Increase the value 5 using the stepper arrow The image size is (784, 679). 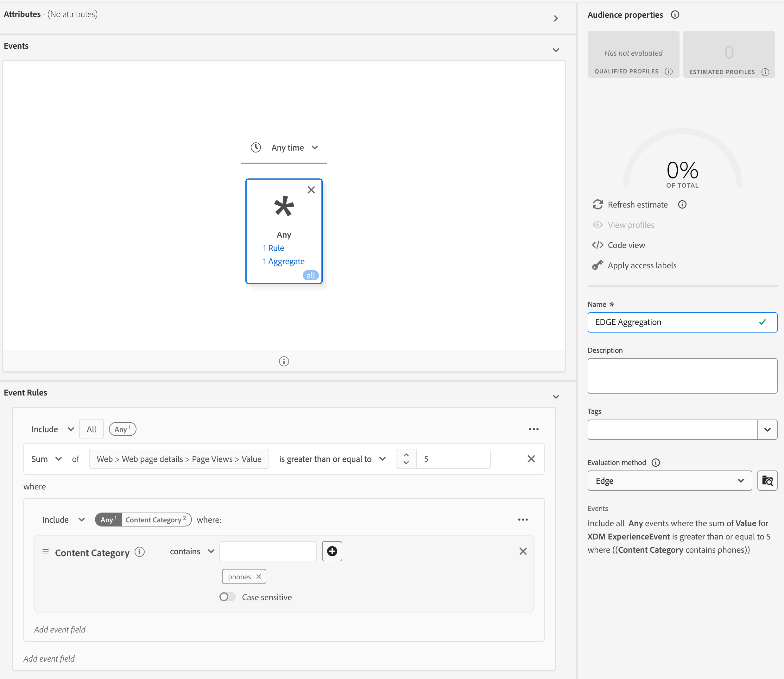[406, 455]
